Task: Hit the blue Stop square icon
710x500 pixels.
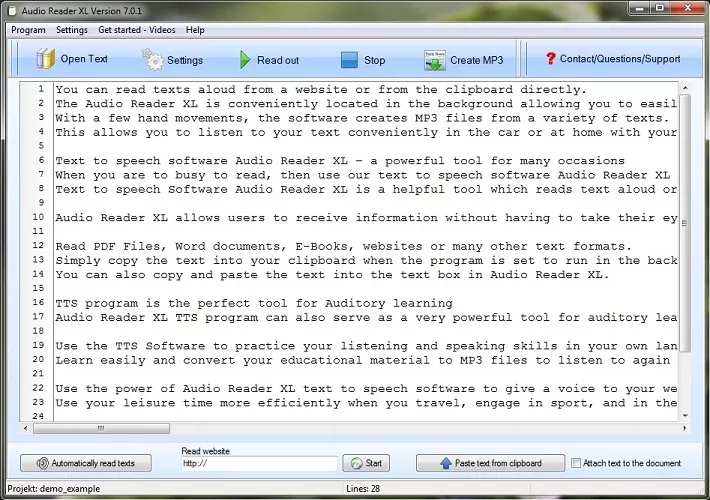Action: pos(348,60)
